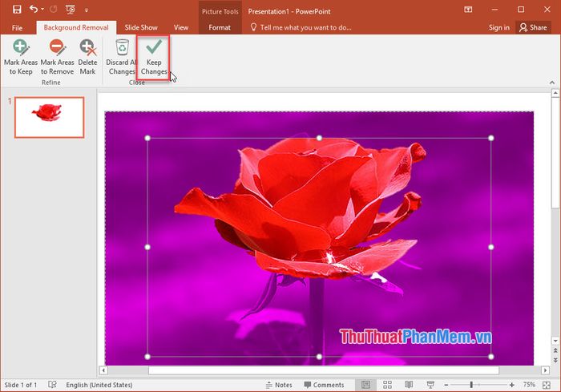Click Slide 1 of 1 status text
This screenshot has height=392, width=561.
coord(20,385)
